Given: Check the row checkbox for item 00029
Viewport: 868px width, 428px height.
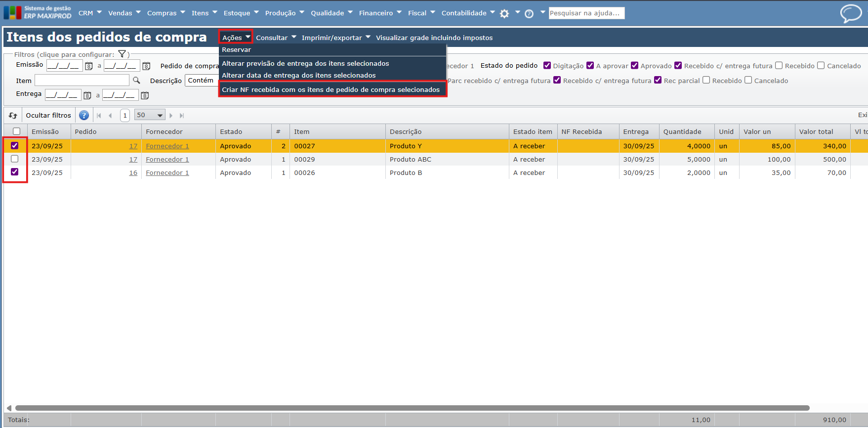Looking at the screenshot, I should click(15, 159).
